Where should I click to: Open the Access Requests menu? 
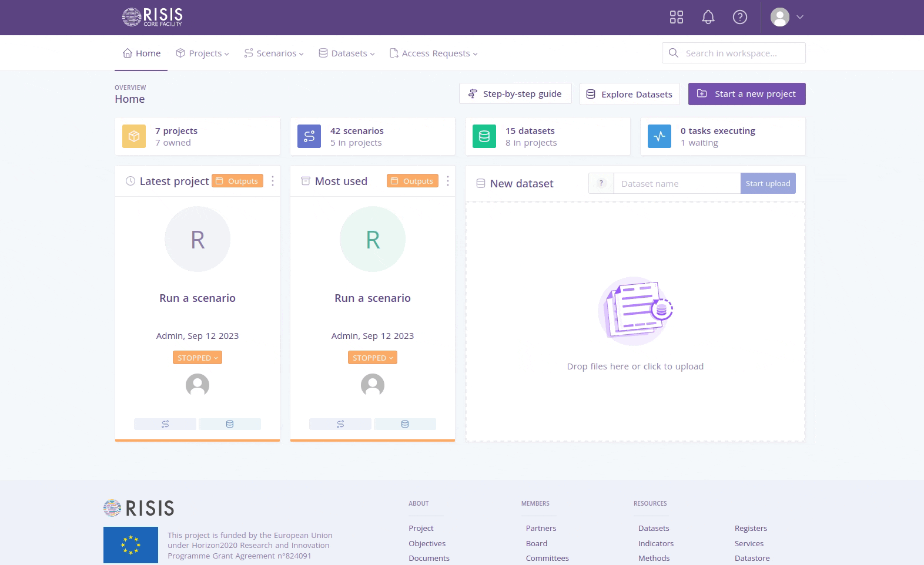click(434, 53)
